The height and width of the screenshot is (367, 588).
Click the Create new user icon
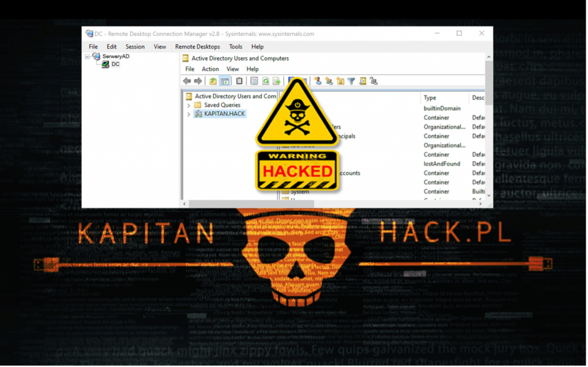[x=318, y=81]
